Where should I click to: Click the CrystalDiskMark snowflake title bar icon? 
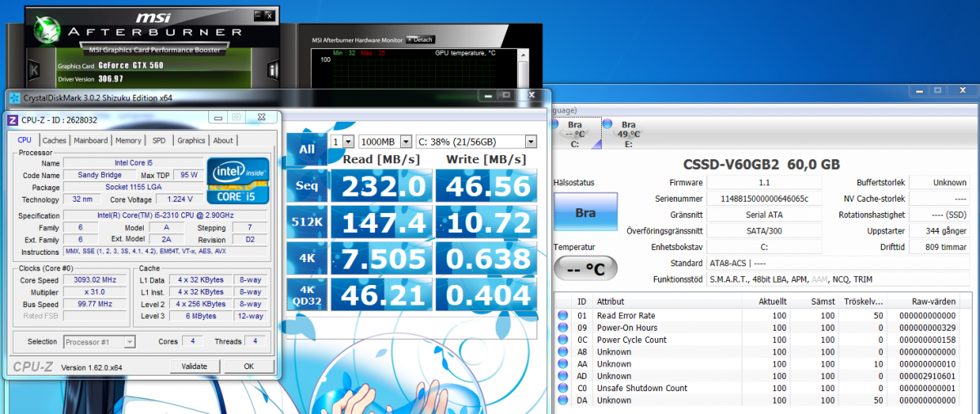coord(14,98)
